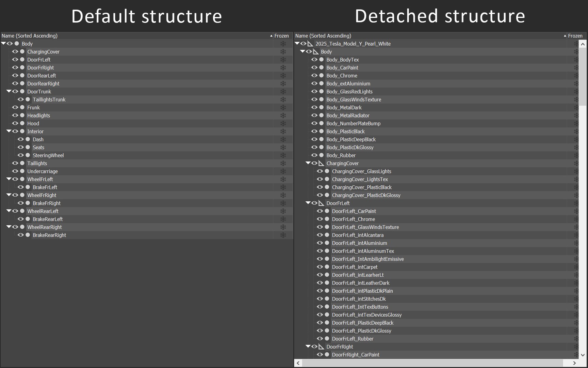
Task: Click the freeze icon on DoorFrLeft row
Action: coord(283,60)
